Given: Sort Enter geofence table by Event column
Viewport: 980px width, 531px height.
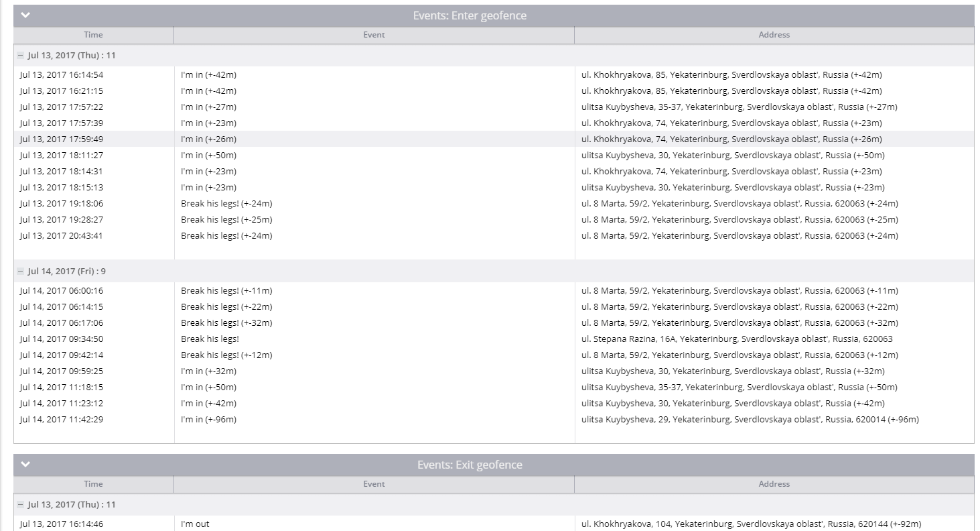Looking at the screenshot, I should tap(374, 35).
